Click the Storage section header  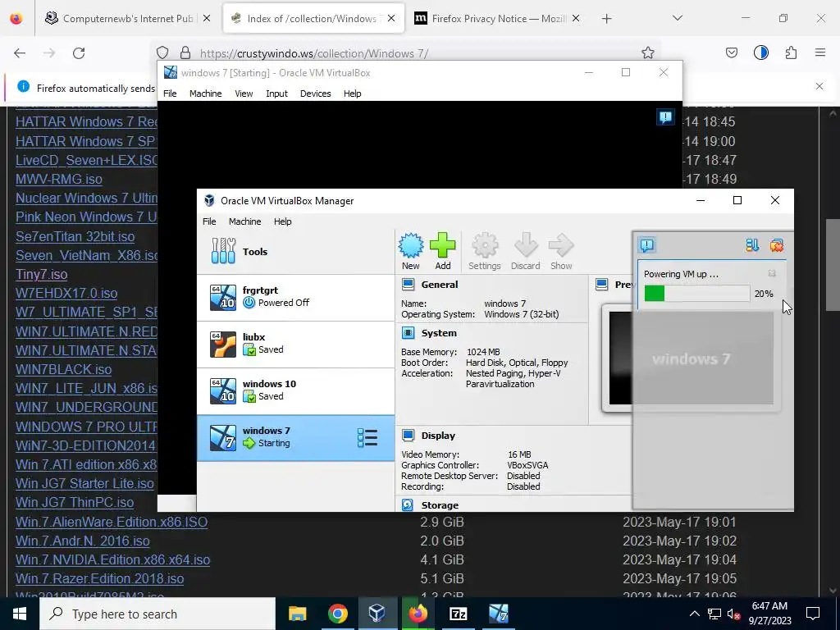[x=440, y=504]
